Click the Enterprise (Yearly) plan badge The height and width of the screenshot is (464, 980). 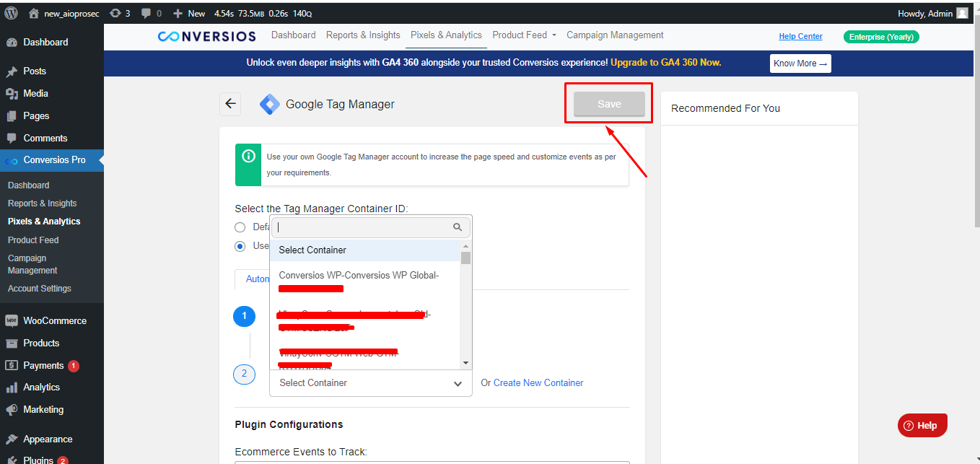pyautogui.click(x=881, y=37)
